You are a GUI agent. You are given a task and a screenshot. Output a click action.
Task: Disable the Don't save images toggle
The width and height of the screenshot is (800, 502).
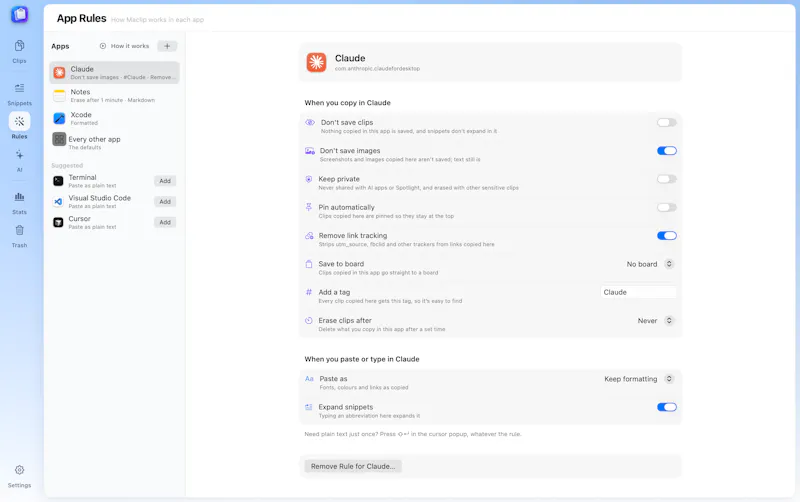[x=666, y=150]
